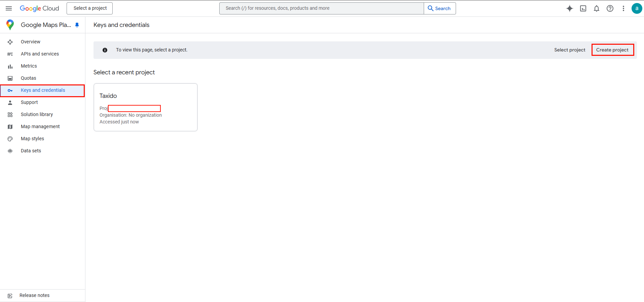This screenshot has height=302, width=644.
Task: Activate Cloud Shell terminal icon
Action: [x=583, y=8]
